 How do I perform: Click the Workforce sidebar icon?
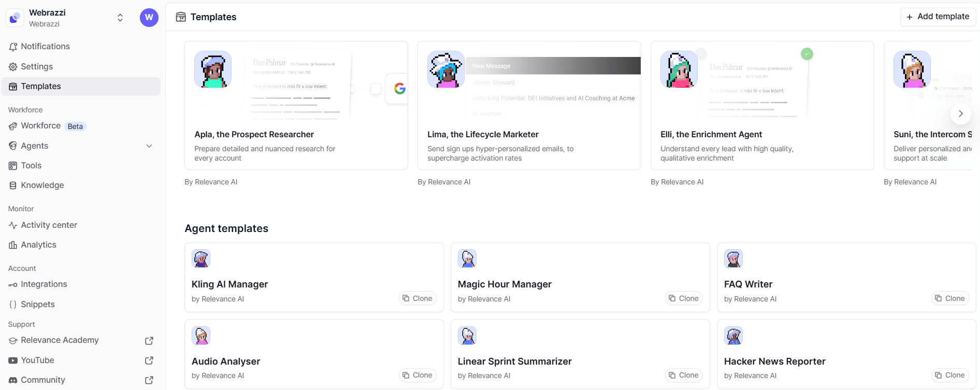pos(13,126)
